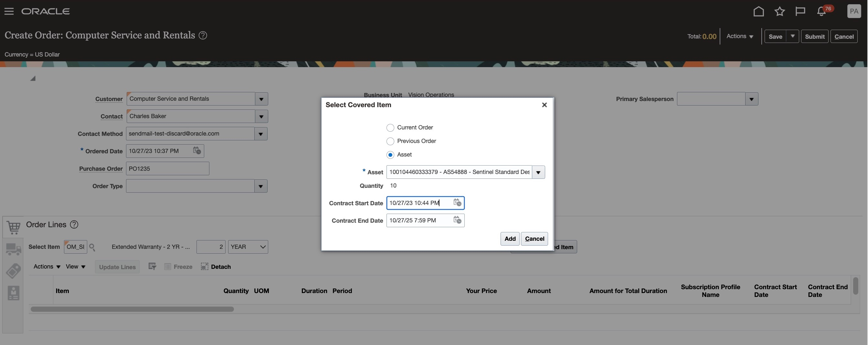This screenshot has width=868, height=345.
Task: Click the duration quantity field showing 2
Action: pyautogui.click(x=211, y=247)
